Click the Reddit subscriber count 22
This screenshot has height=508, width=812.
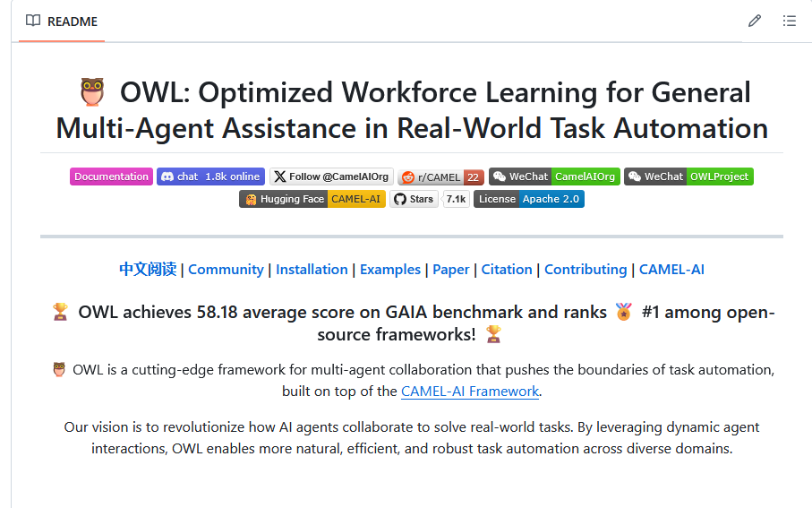pyautogui.click(x=474, y=177)
